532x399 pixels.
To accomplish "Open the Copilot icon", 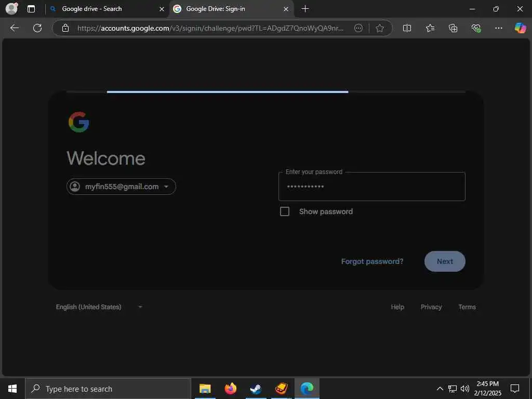I will (x=520, y=28).
